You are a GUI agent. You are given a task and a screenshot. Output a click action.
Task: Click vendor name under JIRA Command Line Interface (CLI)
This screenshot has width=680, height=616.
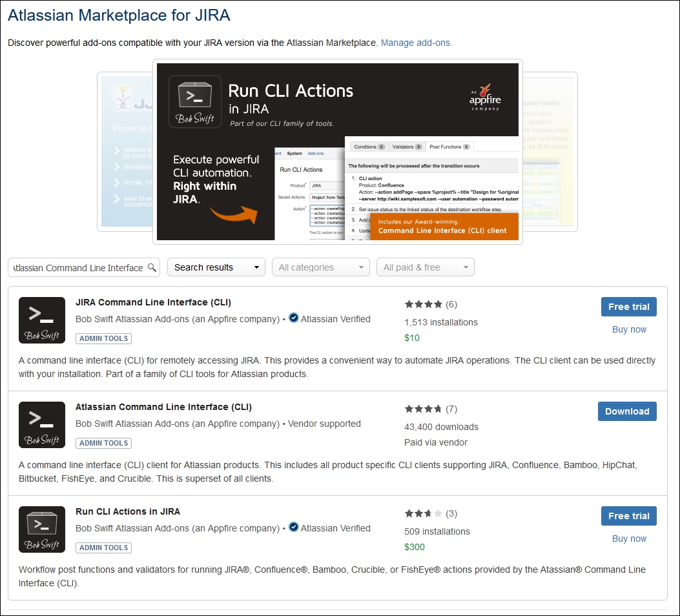[178, 319]
